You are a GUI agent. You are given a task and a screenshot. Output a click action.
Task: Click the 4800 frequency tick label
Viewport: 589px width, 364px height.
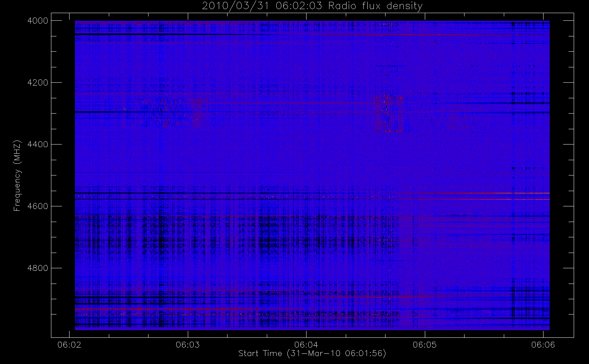(38, 268)
